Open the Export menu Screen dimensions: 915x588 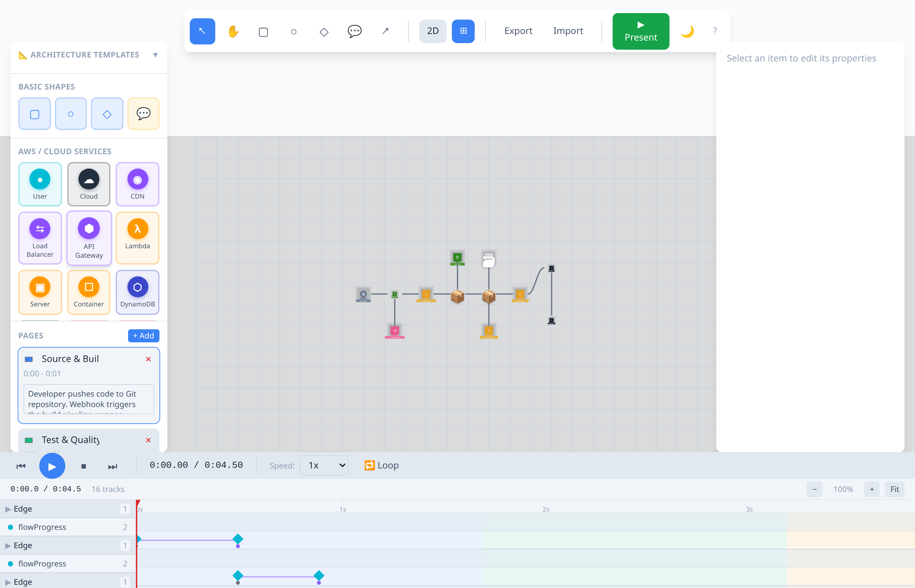518,31
